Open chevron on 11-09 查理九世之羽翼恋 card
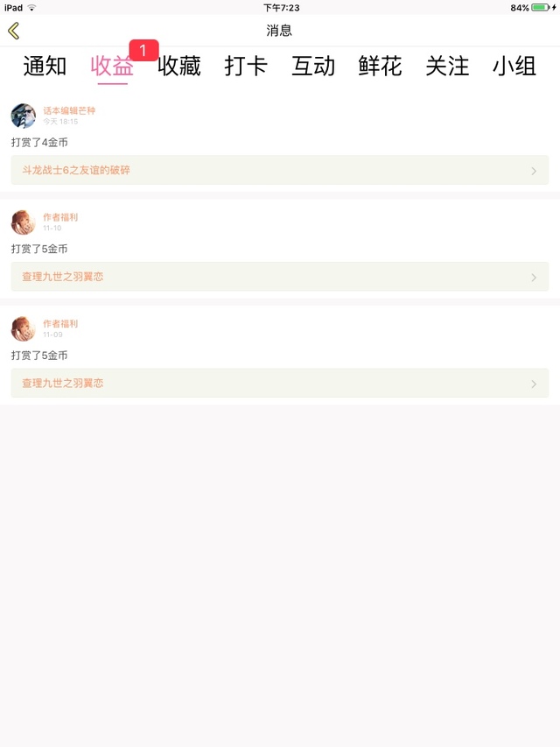 (534, 384)
